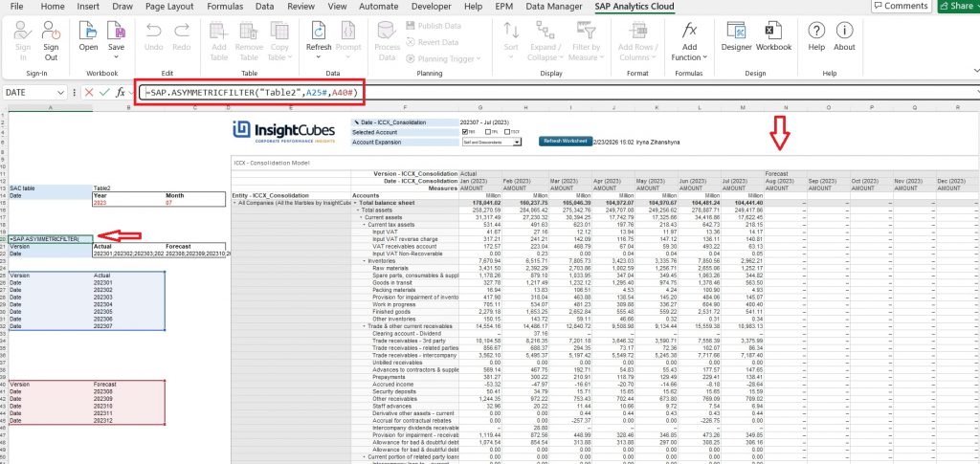Confirm formula with the checkmark icon
The width and height of the screenshot is (980, 464).
point(104,93)
